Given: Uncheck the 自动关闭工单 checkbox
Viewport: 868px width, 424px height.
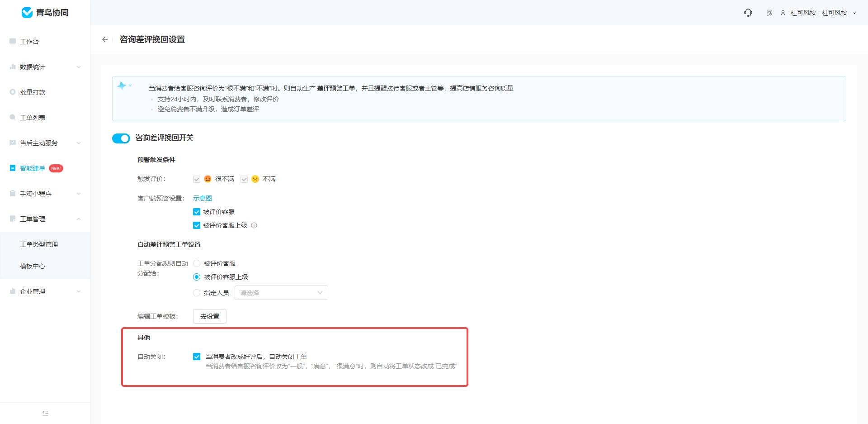Looking at the screenshot, I should click(197, 357).
